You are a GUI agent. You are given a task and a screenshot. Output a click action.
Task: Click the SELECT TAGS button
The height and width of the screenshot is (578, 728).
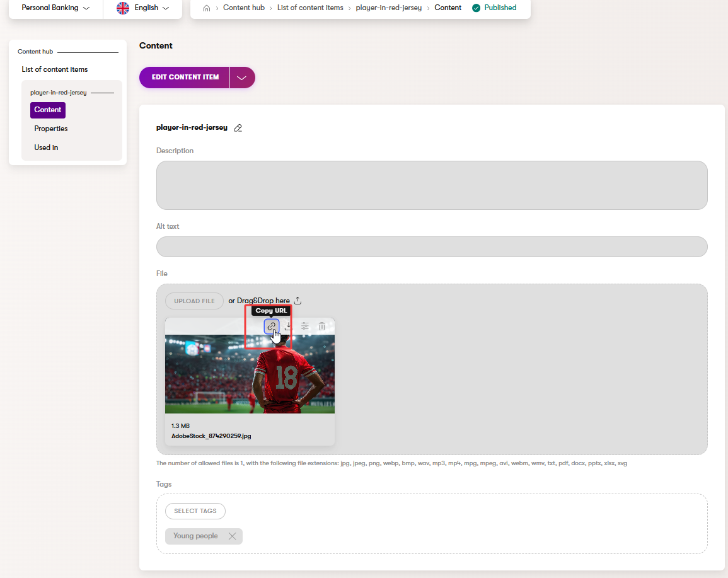(195, 511)
